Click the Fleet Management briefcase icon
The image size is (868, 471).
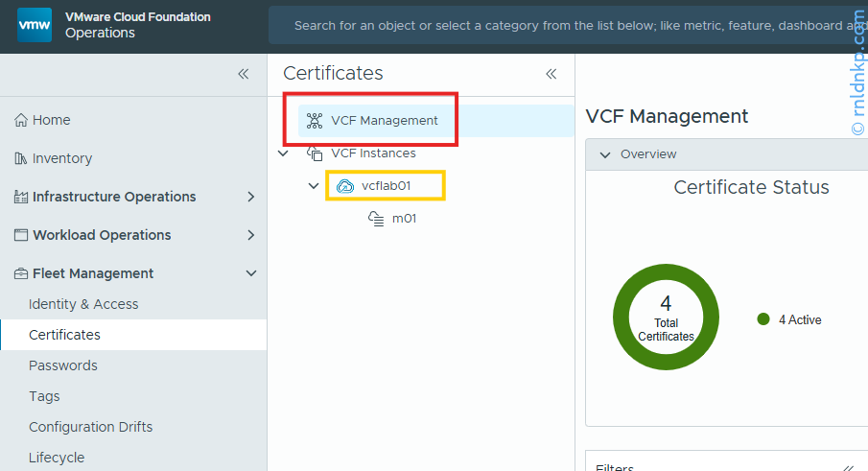click(20, 273)
